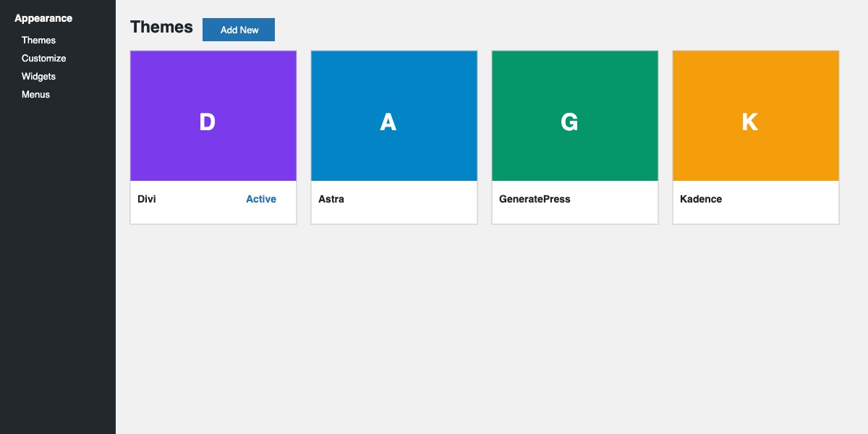Select Menus in the sidebar
Viewport: 868px width, 434px height.
click(x=35, y=95)
